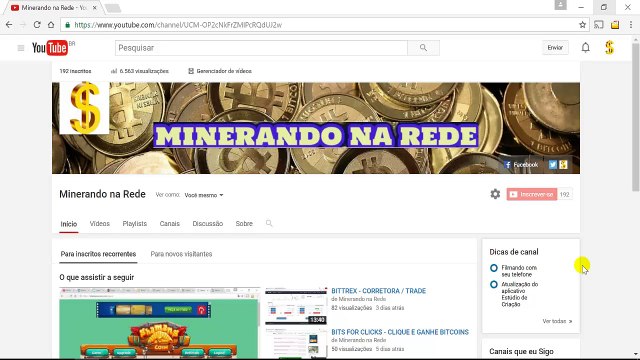Click the browser back arrow
The image size is (640, 360).
tap(9, 25)
